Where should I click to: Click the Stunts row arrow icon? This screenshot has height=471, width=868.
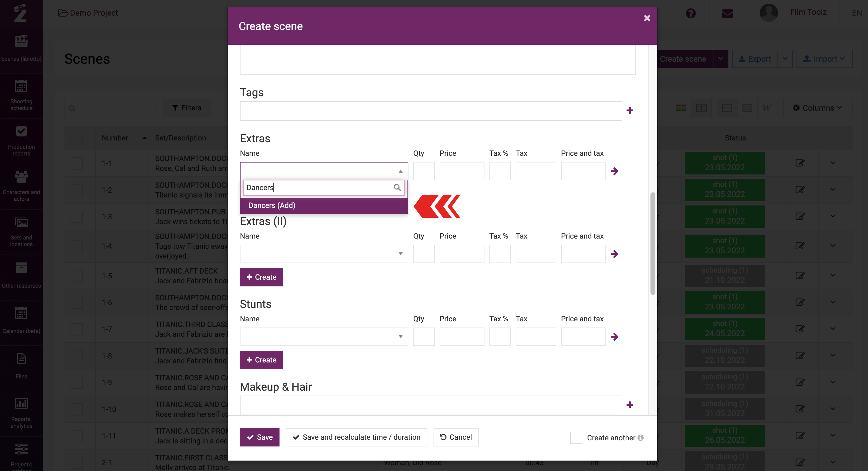click(614, 337)
